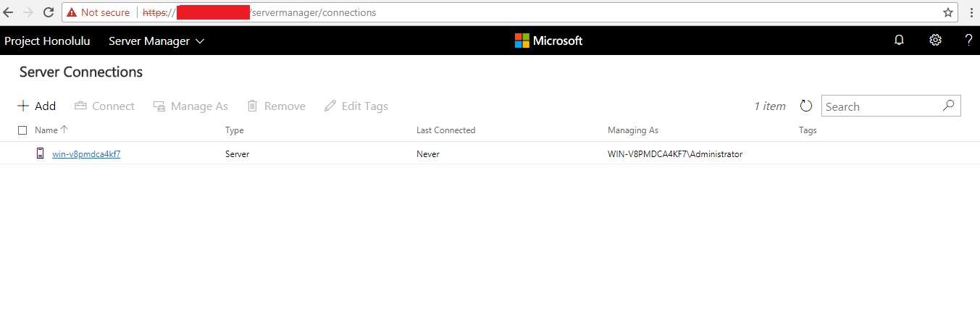The width and height of the screenshot is (980, 333).
Task: Go back using browser back arrow
Action: coord(9,12)
